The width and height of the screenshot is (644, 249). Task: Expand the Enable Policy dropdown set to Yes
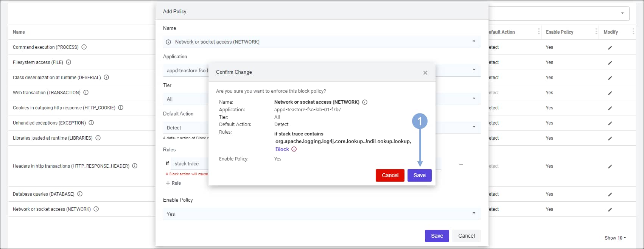[322, 214]
